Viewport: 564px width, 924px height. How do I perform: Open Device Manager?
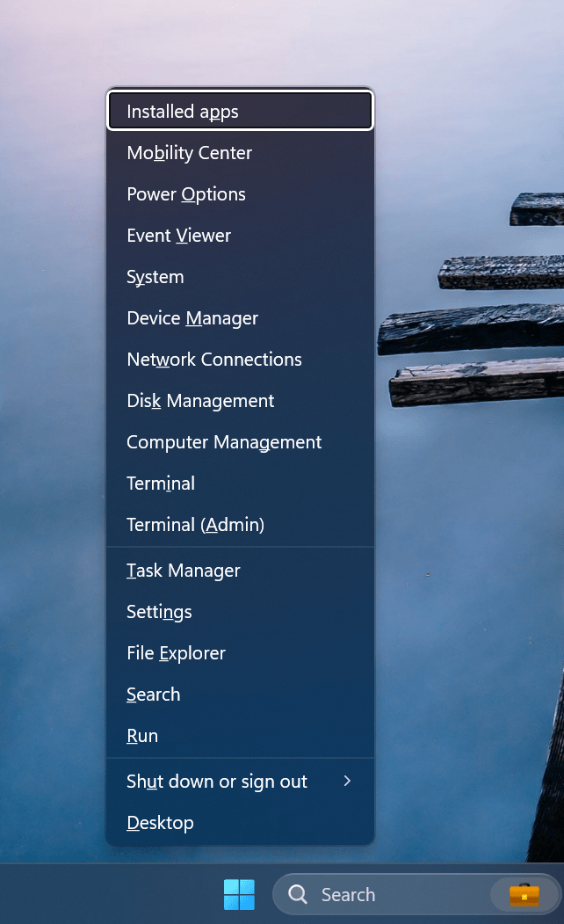point(192,318)
